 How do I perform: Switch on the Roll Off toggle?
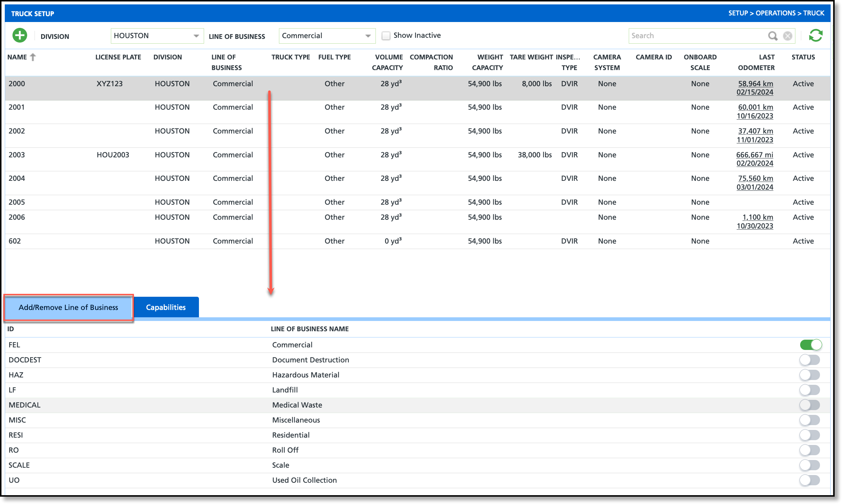(810, 450)
